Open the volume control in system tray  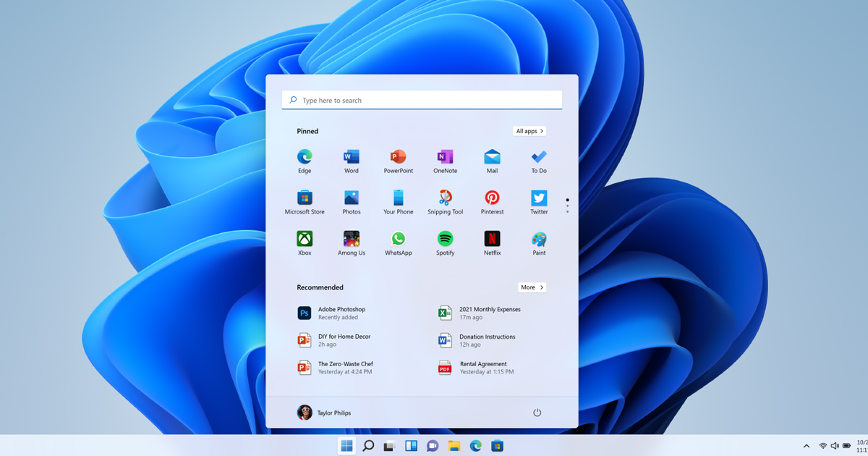point(834,446)
